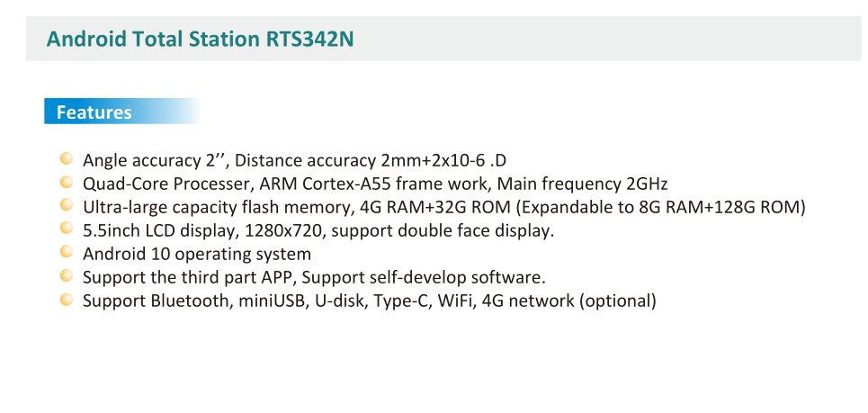The height and width of the screenshot is (413, 868).
Task: Click '(Expandable to 8G RAM+128G ROM)' text
Action: [x=660, y=208]
